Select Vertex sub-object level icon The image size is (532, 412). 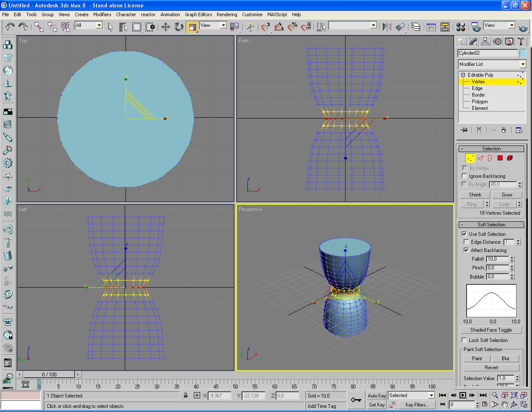click(470, 158)
